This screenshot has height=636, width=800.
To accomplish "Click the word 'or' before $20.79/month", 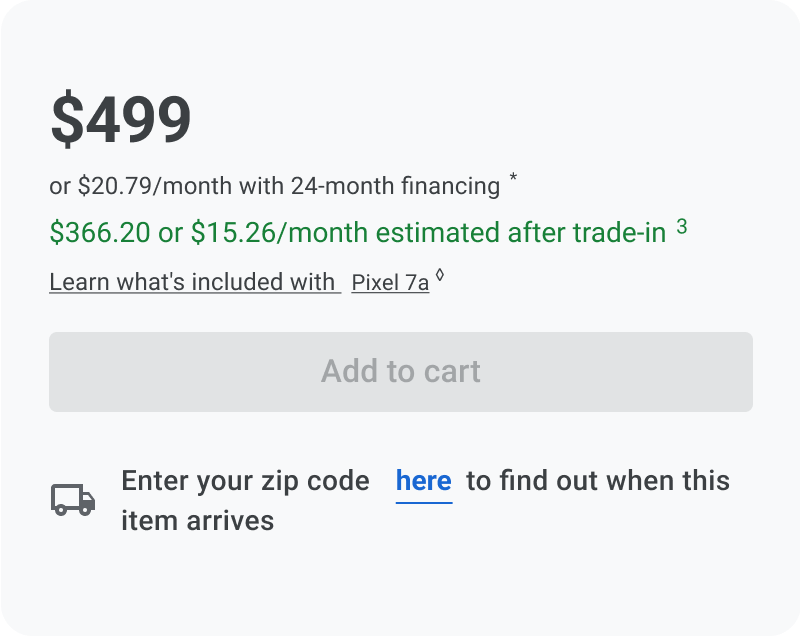I will (x=60, y=187).
